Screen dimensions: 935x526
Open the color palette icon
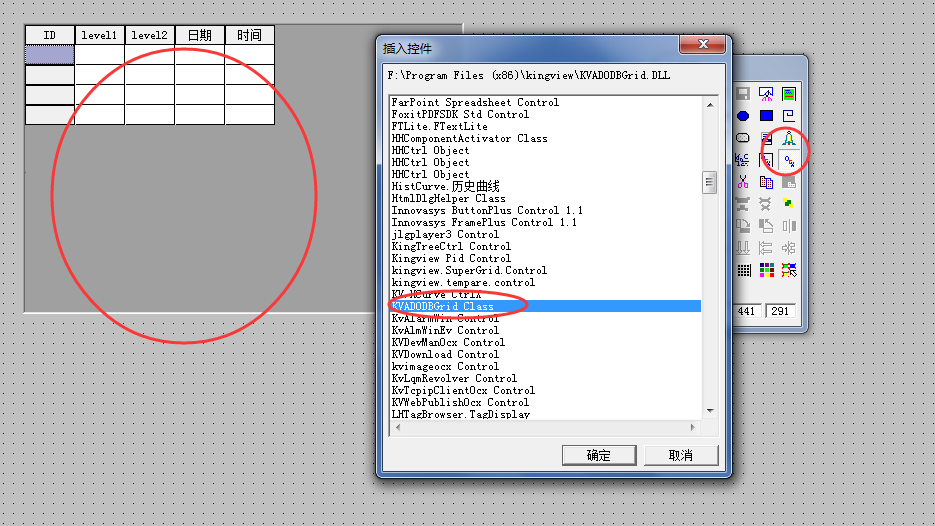pos(766,270)
